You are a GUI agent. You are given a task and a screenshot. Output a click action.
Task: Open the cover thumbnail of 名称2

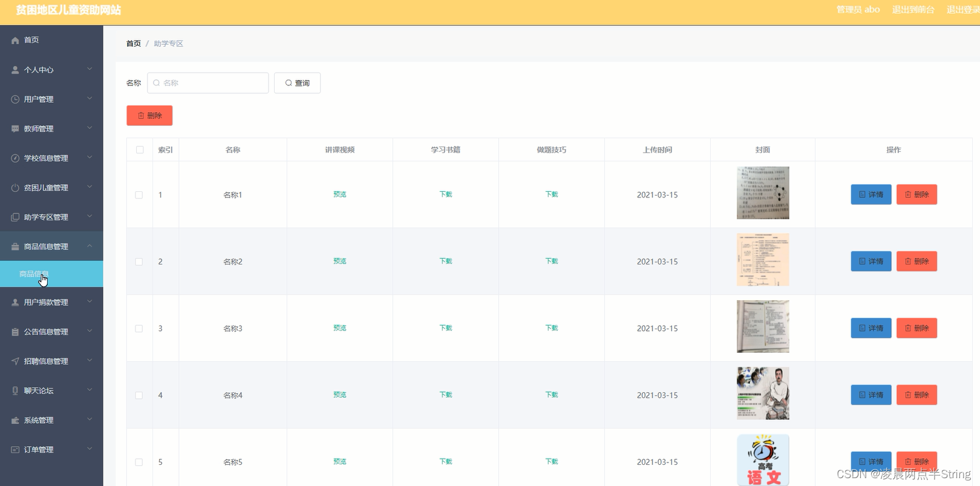pyautogui.click(x=763, y=260)
